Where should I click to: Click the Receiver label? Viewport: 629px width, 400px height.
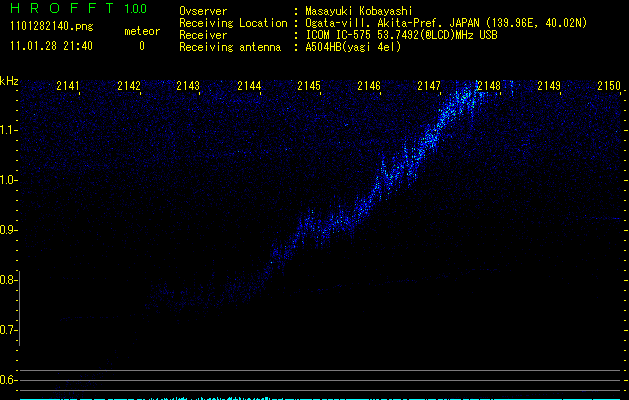pyautogui.click(x=203, y=35)
